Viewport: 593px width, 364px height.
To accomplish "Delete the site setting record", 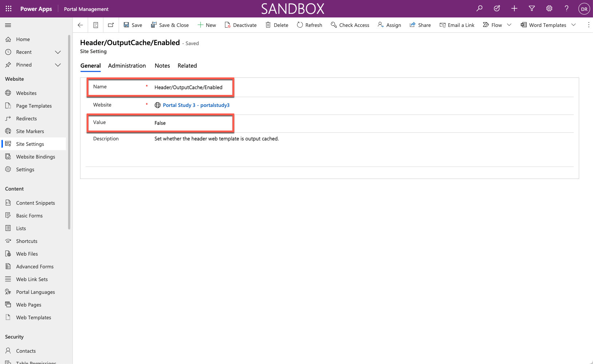I will coord(277,25).
